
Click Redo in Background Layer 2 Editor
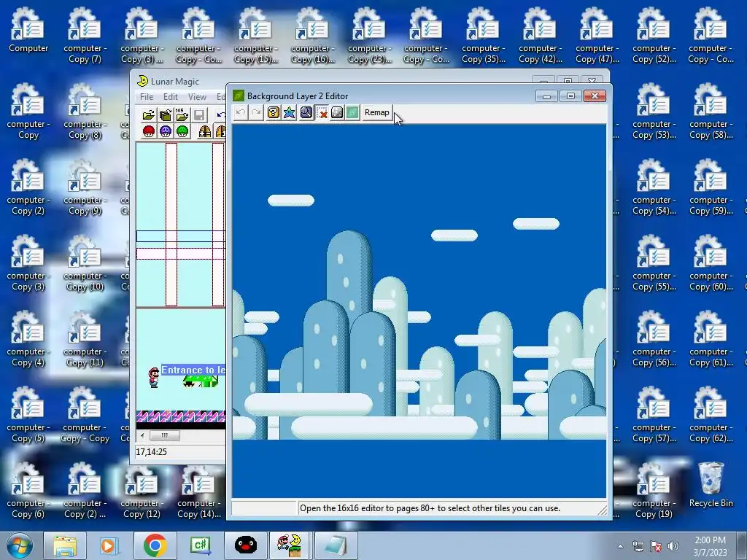(256, 113)
